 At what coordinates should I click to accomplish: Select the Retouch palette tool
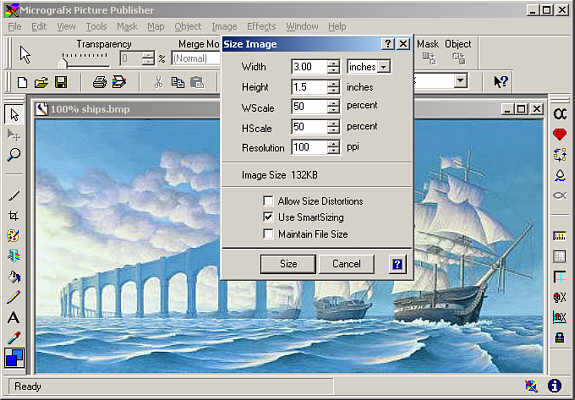click(14, 236)
